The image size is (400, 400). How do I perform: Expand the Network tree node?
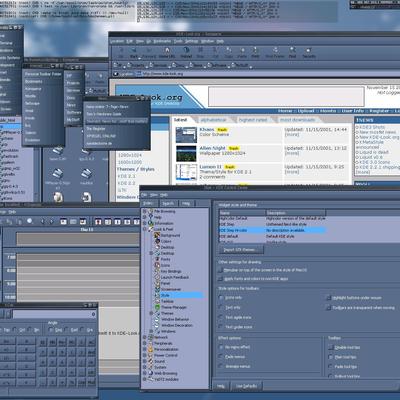coord(145,337)
